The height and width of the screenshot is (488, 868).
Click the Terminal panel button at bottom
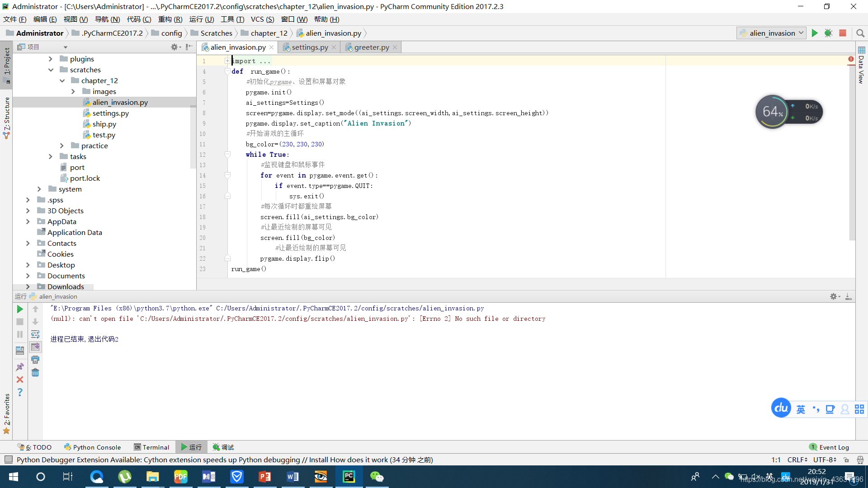point(151,447)
